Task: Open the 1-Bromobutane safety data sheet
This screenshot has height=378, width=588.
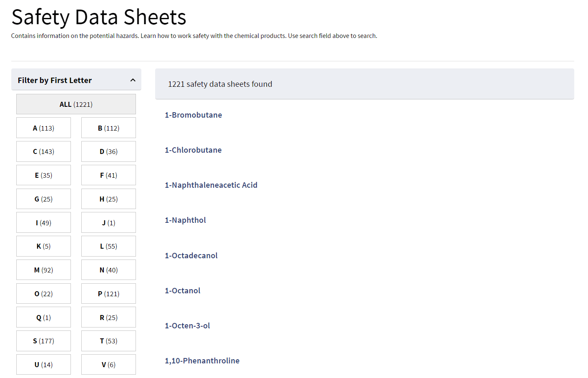Action: [193, 115]
